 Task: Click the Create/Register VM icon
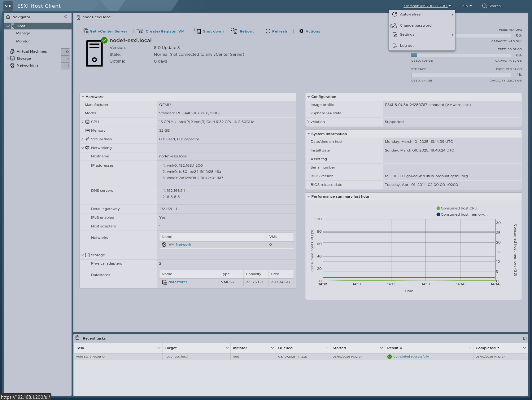pyautogui.click(x=140, y=31)
